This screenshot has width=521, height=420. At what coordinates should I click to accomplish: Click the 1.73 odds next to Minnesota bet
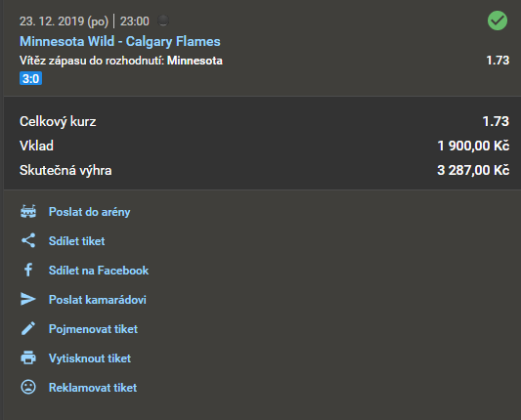498,61
